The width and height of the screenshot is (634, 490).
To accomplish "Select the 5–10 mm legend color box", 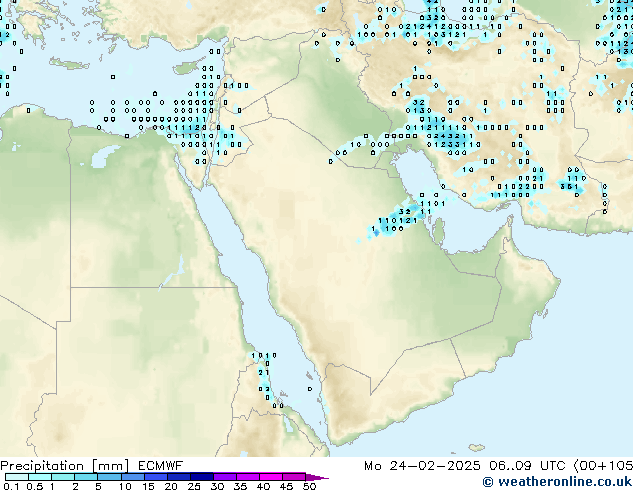I will point(110,477).
